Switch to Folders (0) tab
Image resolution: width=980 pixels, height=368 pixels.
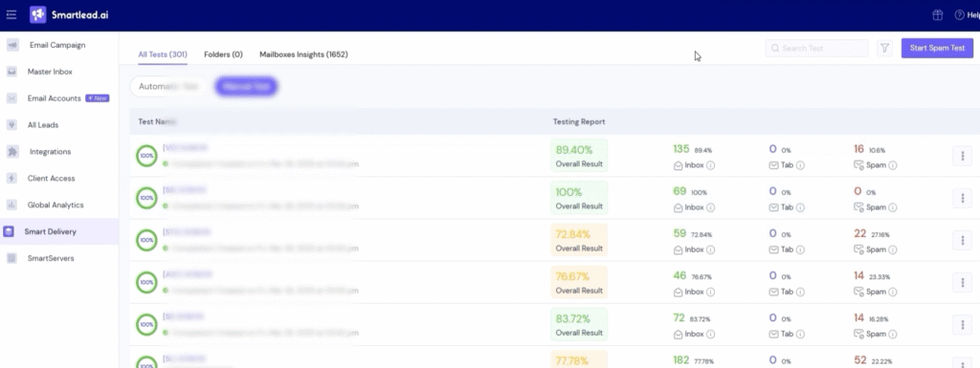[223, 54]
